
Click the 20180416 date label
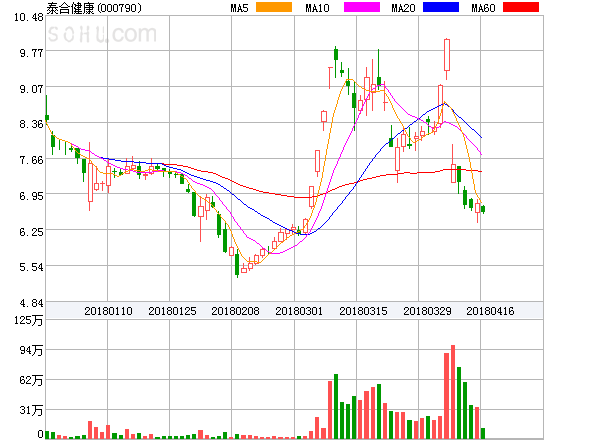pyautogui.click(x=490, y=311)
